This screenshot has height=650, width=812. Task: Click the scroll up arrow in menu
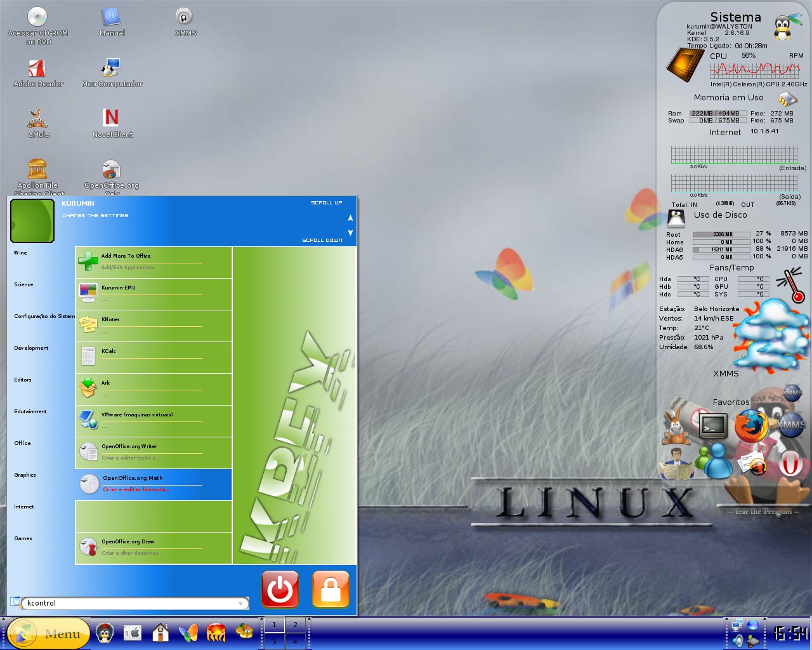(x=350, y=218)
